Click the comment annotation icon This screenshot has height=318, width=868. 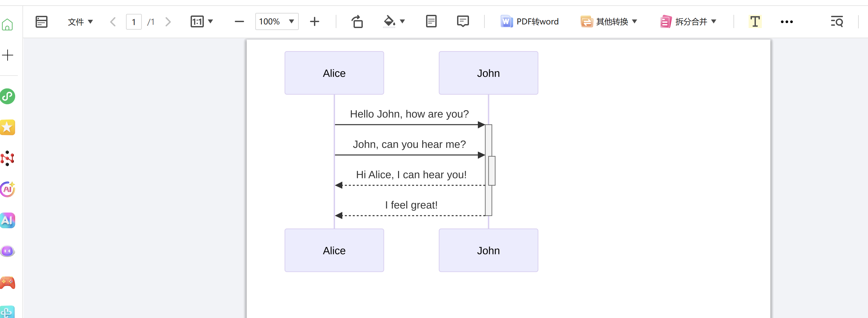coord(463,22)
